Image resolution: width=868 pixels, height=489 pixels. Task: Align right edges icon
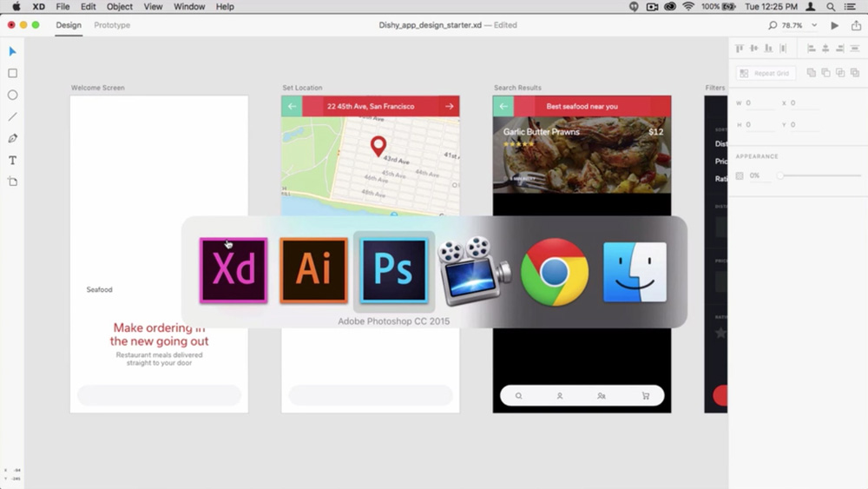pos(839,49)
